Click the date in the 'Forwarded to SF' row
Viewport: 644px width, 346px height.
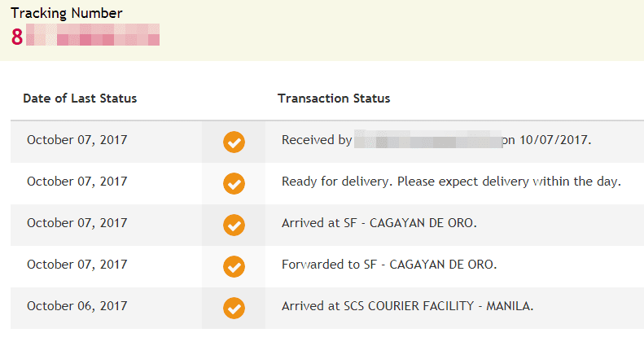77,265
